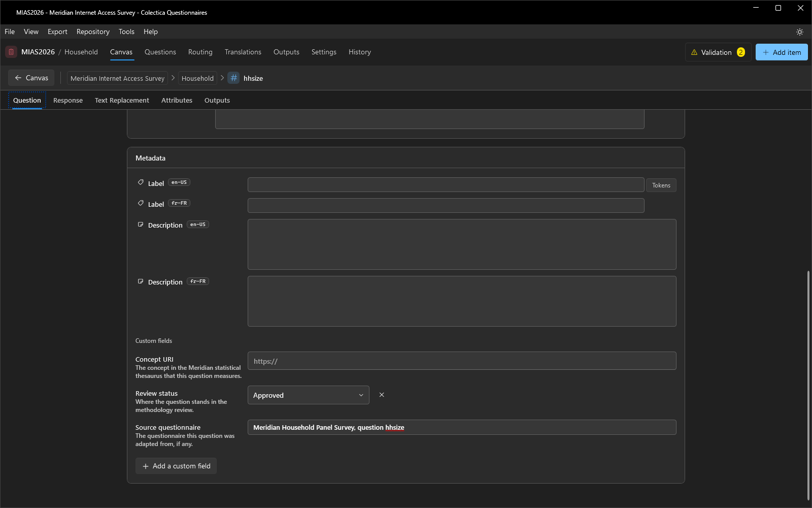812x508 pixels.
Task: Open the Text Replacement sub-tab
Action: (122, 100)
